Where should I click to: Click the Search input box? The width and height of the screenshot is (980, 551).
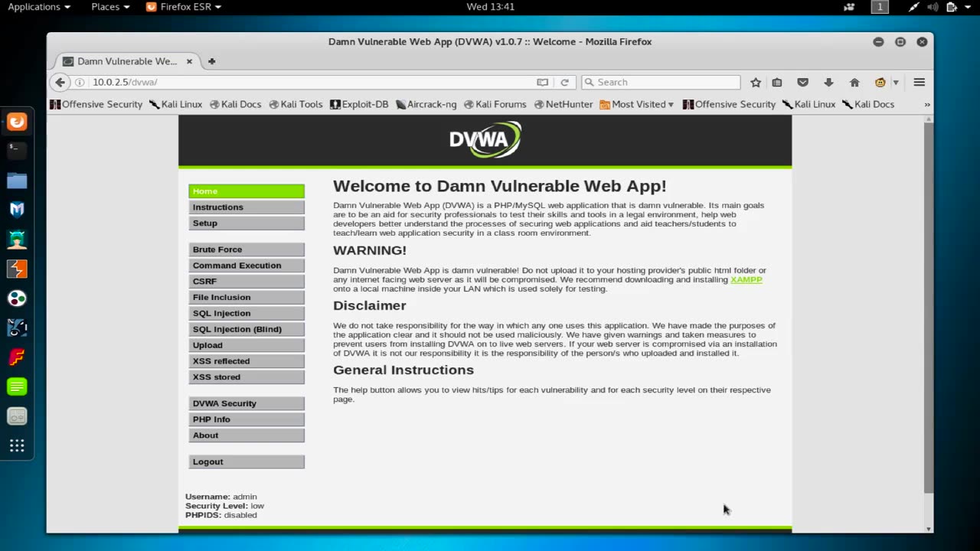click(x=661, y=83)
